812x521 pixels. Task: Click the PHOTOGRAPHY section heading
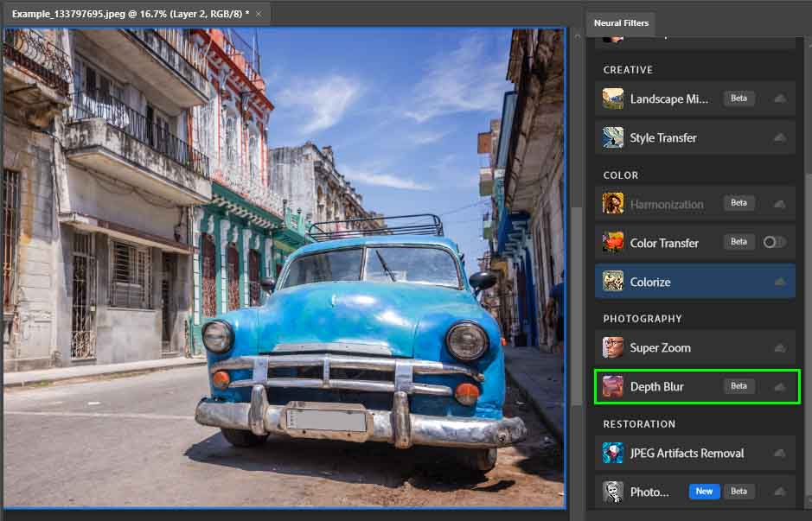click(643, 319)
